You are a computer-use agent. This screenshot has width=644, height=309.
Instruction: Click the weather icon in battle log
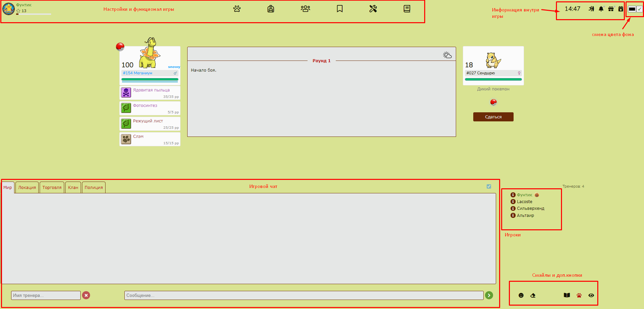pos(447,55)
